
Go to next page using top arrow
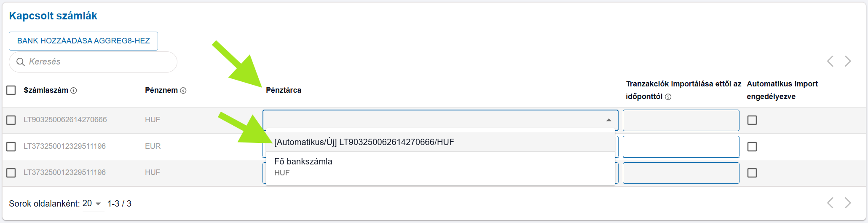(848, 62)
